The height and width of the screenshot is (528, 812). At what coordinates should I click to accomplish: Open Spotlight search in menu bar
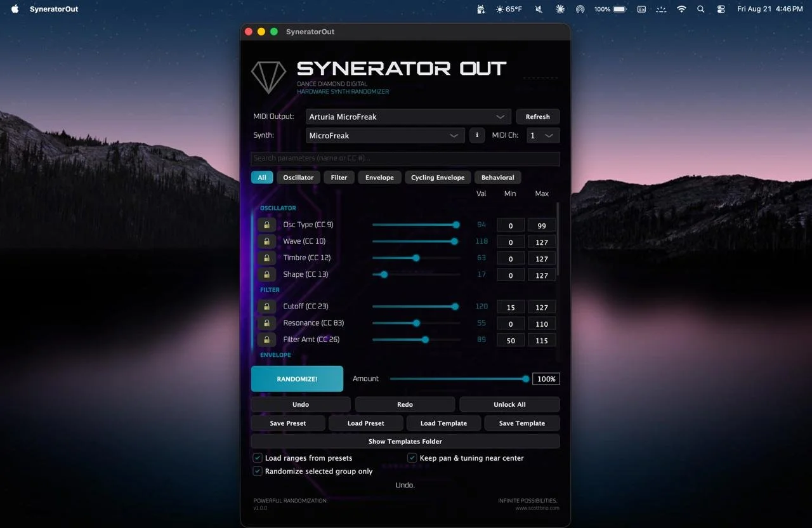700,9
